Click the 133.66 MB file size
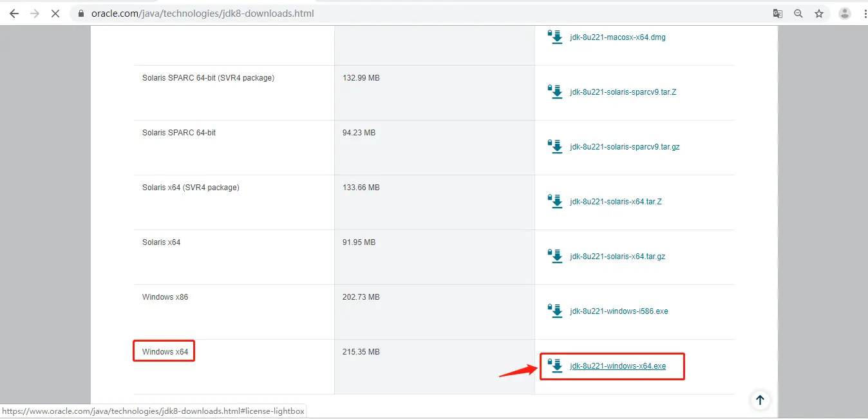 pyautogui.click(x=361, y=188)
